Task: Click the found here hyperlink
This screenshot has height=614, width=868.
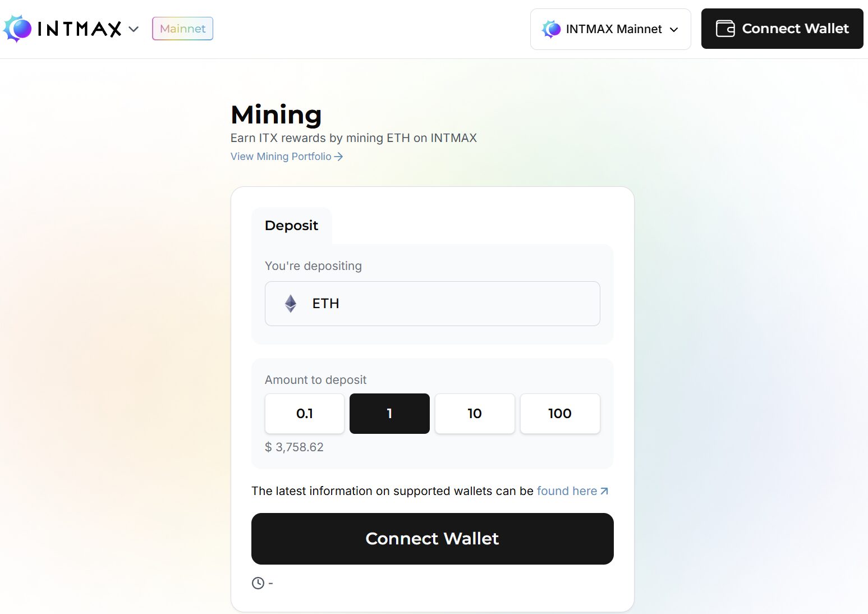Action: (567, 491)
